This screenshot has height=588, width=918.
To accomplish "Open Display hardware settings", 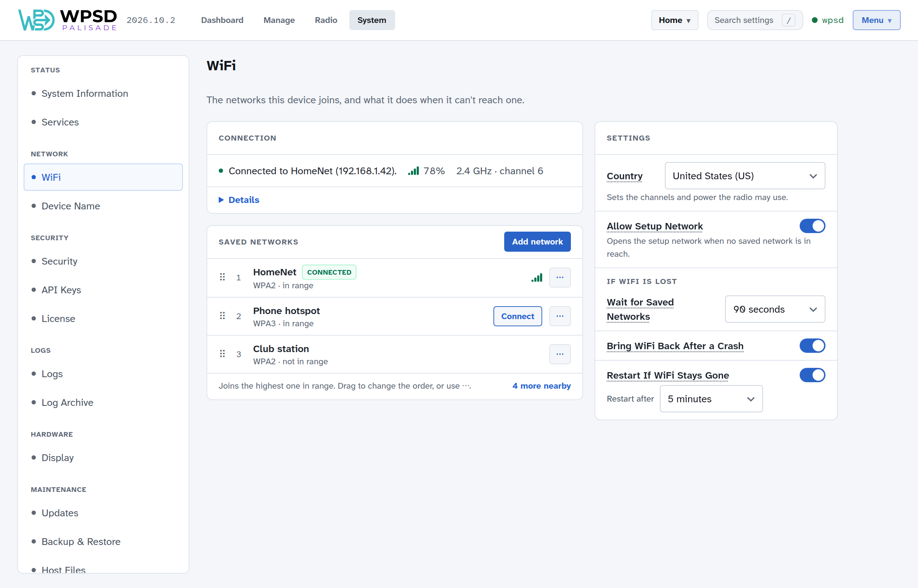I will click(x=103, y=457).
